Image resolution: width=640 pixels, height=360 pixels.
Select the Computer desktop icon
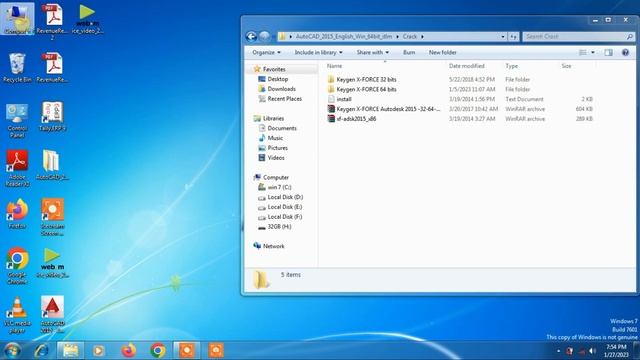pos(17,19)
